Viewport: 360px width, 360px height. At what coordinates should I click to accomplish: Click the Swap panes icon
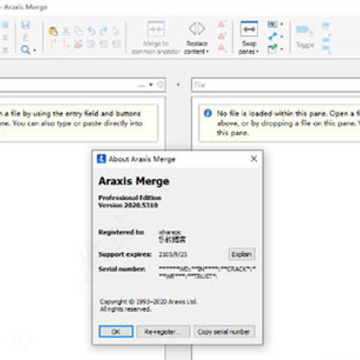[x=249, y=29]
